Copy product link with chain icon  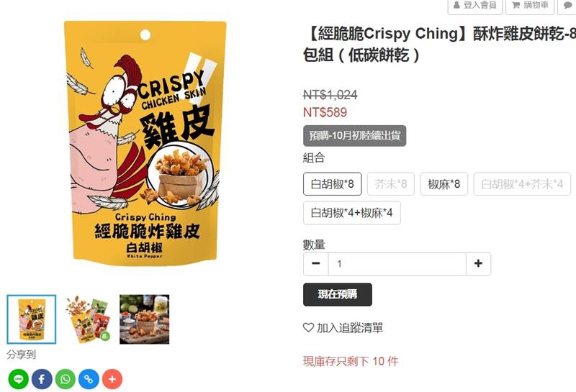[x=89, y=379]
